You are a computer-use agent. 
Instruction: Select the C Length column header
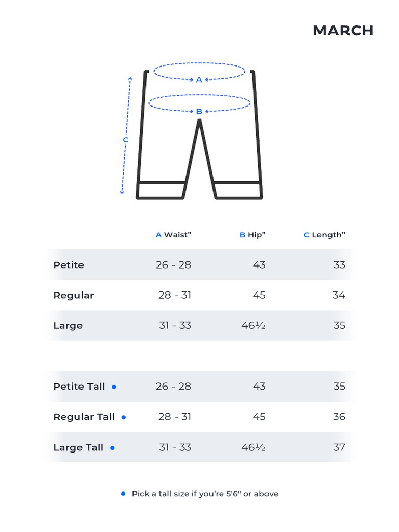[x=325, y=235]
